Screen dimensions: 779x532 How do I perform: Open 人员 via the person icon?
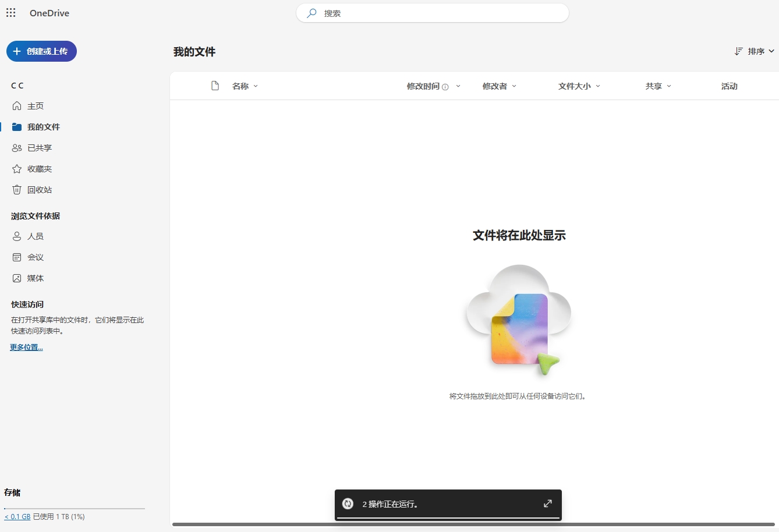tap(17, 236)
